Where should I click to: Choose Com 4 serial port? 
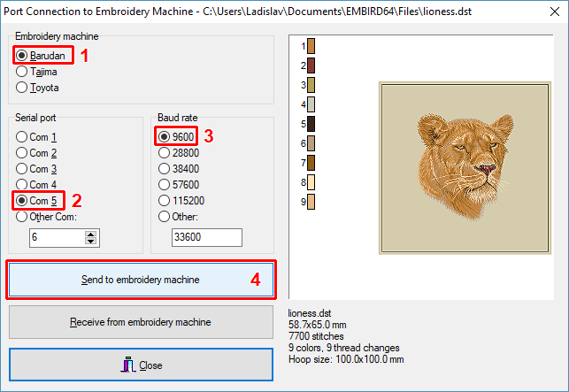(x=36, y=185)
